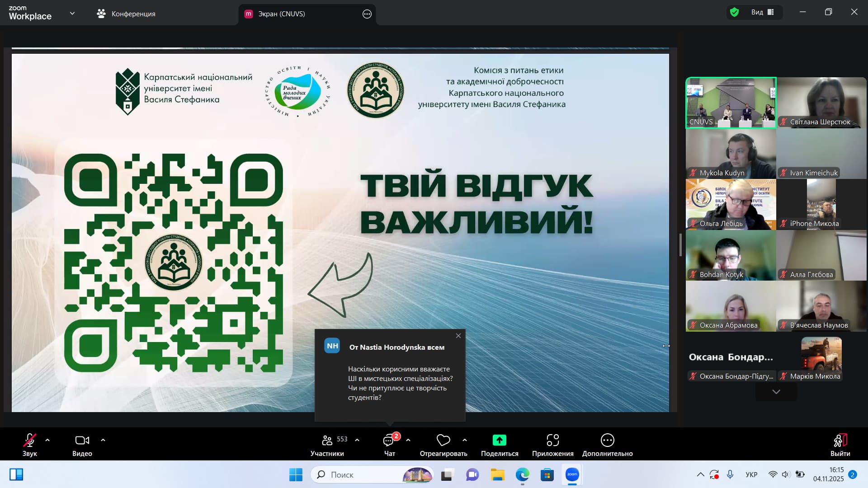Open the Вид layout button

pos(763,12)
